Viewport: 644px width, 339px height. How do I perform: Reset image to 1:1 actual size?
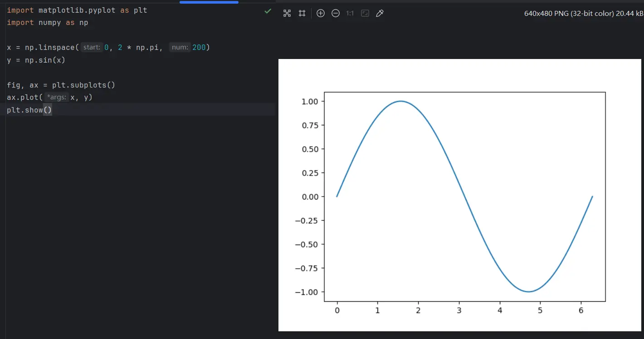coord(350,14)
